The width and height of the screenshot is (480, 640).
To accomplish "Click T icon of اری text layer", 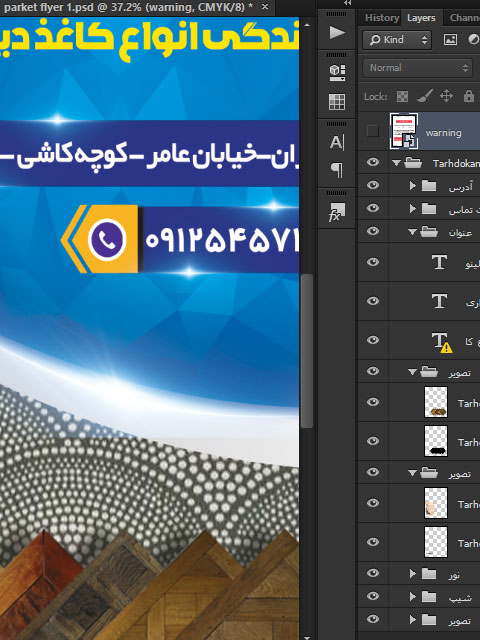I will [439, 301].
